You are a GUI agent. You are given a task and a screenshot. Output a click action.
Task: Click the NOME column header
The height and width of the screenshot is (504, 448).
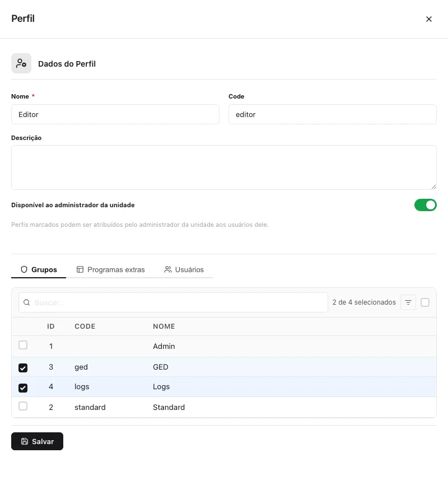164,326
